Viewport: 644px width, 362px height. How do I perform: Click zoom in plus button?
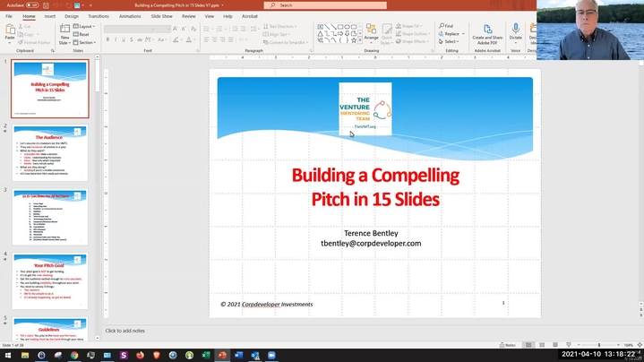click(618, 345)
